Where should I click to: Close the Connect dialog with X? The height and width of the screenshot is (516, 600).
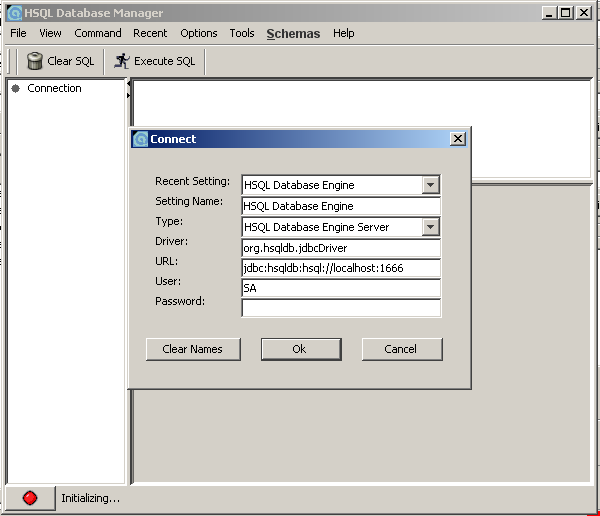pyautogui.click(x=458, y=139)
